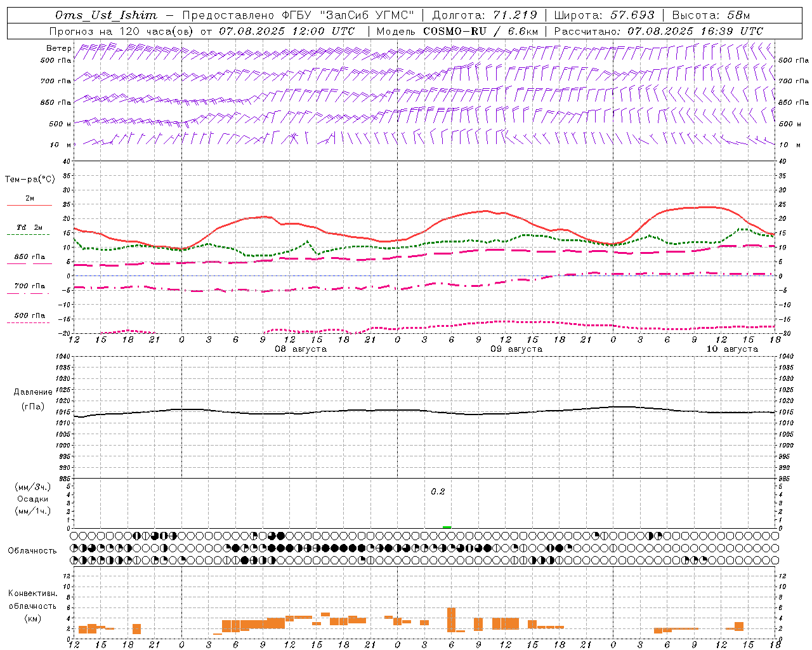
Task: Click the Долгота: 71.219 header field
Action: [x=484, y=15]
